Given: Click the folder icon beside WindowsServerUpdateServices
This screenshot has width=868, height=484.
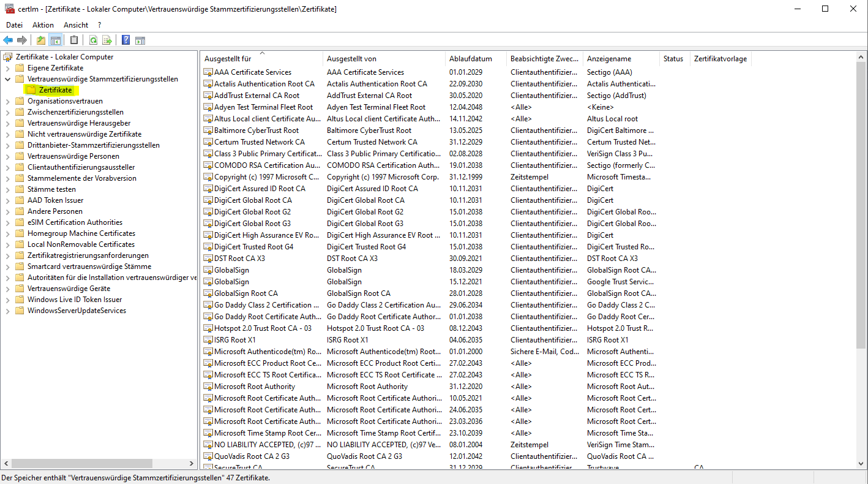Looking at the screenshot, I should (20, 311).
